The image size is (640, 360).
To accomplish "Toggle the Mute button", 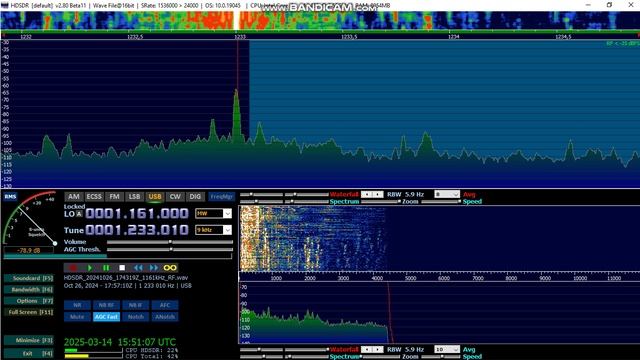I will [x=77, y=317].
